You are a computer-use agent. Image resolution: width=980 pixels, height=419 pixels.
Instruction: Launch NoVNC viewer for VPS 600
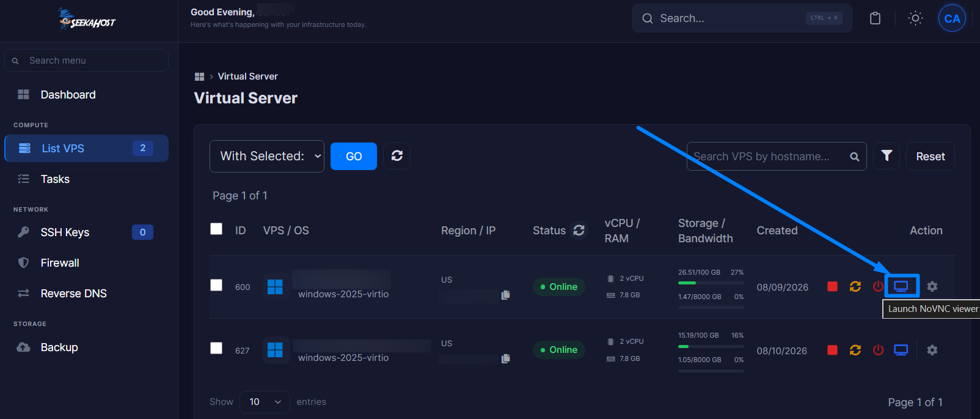[x=901, y=286]
